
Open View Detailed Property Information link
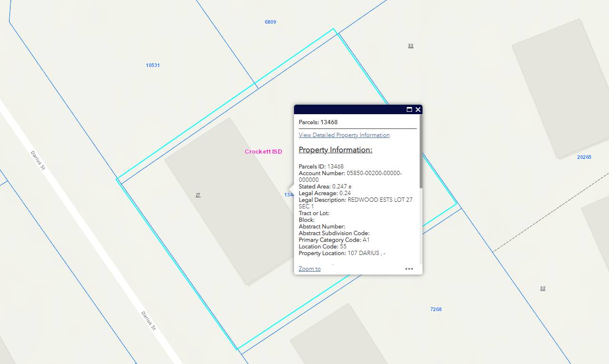pos(344,135)
